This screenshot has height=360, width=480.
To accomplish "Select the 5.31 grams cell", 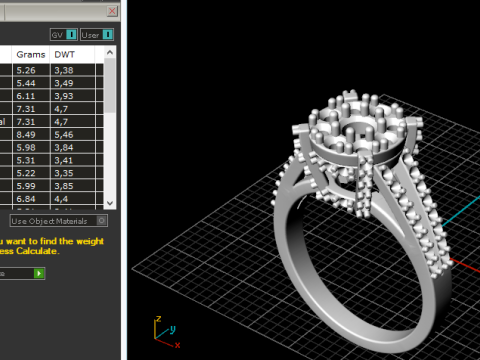I will pyautogui.click(x=31, y=160).
